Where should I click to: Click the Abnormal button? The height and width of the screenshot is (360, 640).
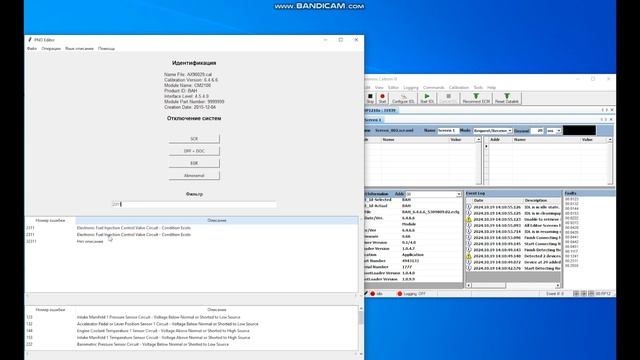[194, 176]
